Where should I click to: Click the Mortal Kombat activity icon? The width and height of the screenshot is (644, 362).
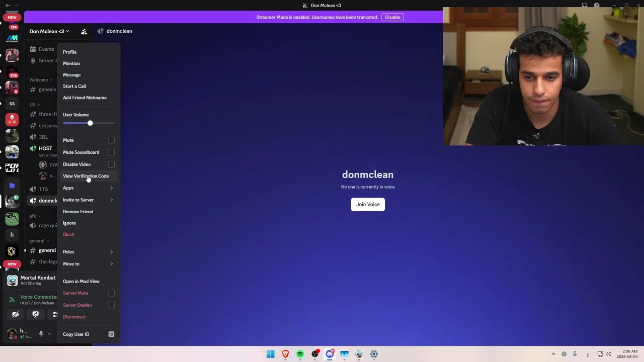[x=12, y=280]
